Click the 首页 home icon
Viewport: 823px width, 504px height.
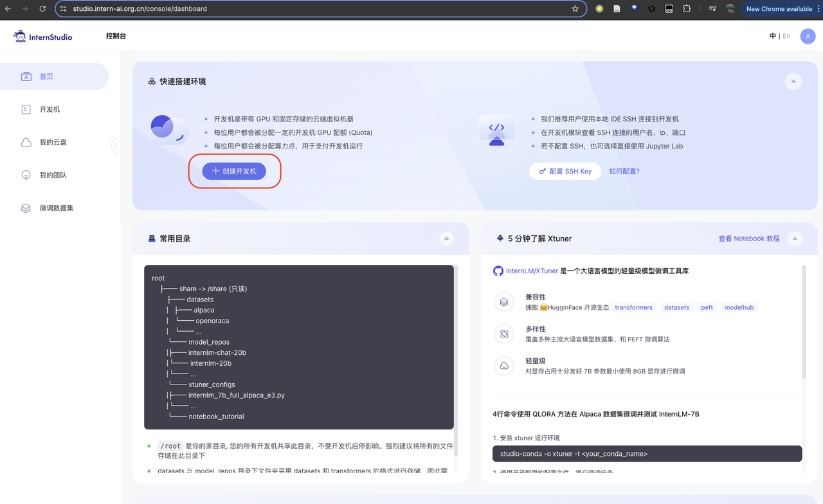click(26, 76)
